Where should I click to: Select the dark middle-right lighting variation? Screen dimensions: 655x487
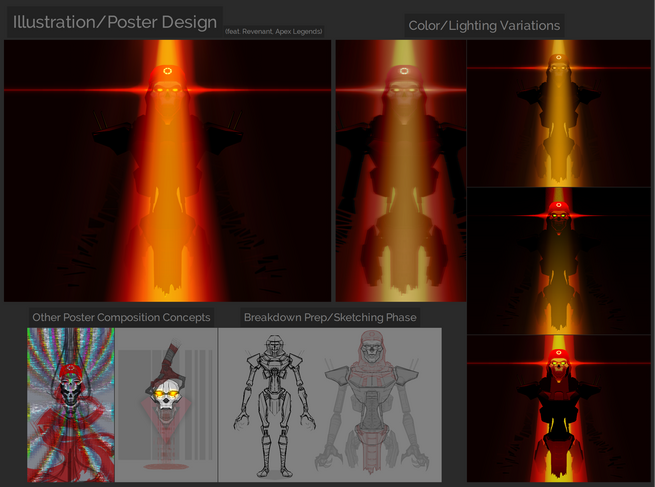(x=559, y=261)
